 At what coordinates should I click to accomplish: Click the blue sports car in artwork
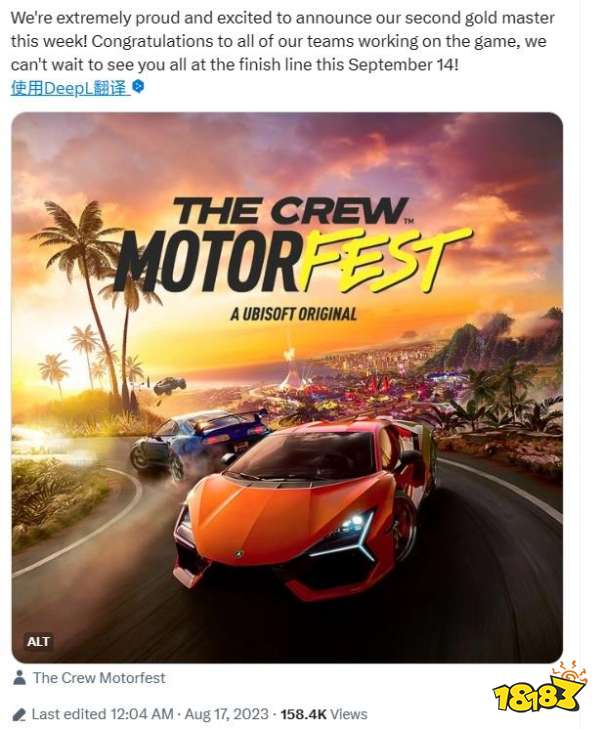pos(198,442)
